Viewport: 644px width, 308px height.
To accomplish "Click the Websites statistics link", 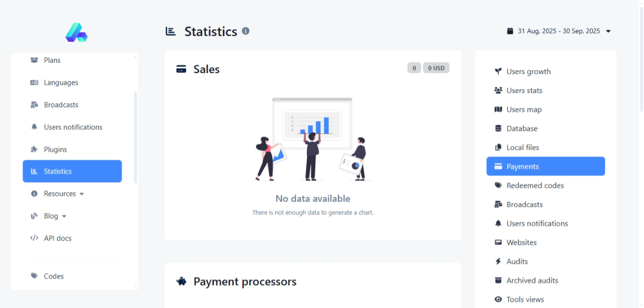I will tap(521, 243).
